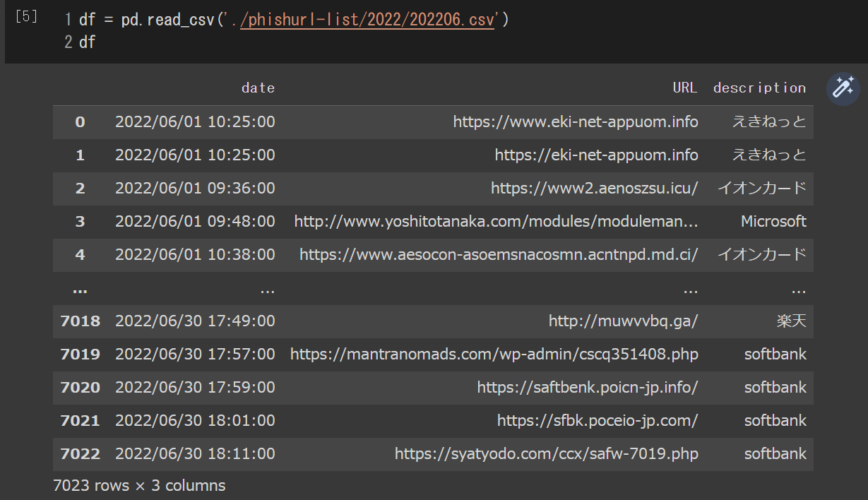
Task: Place cursor on the df statement, line 2
Action: click(87, 41)
